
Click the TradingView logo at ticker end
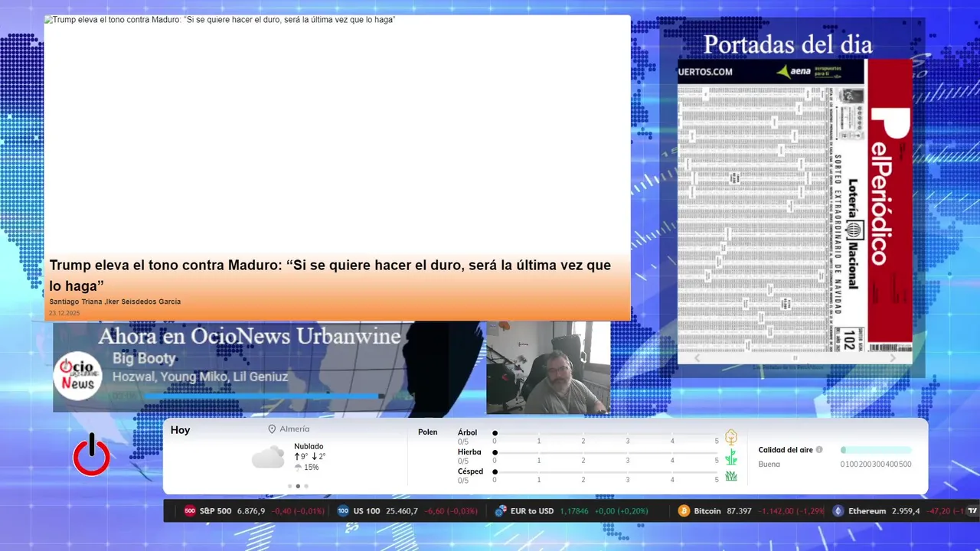972,511
